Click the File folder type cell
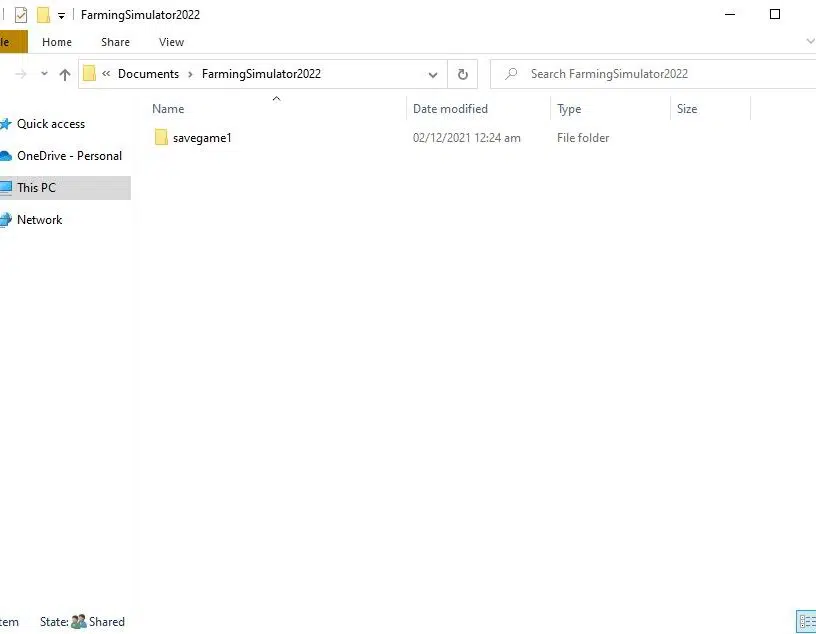 (x=583, y=138)
